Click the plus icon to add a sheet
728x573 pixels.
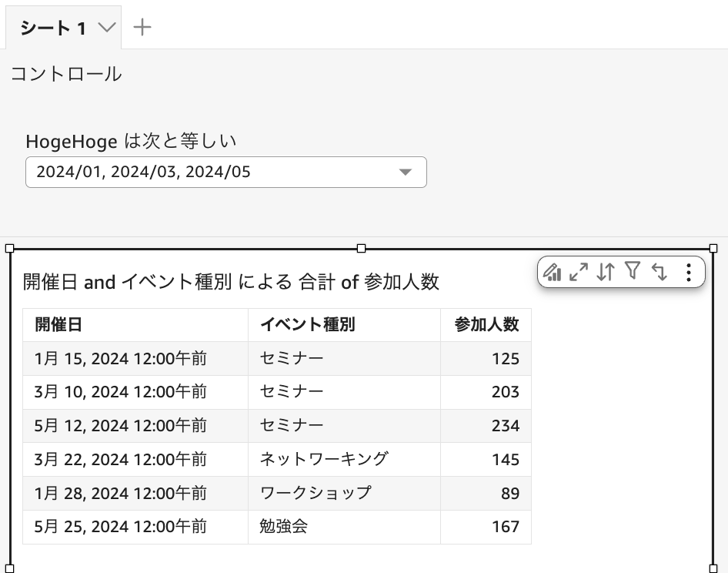(142, 25)
